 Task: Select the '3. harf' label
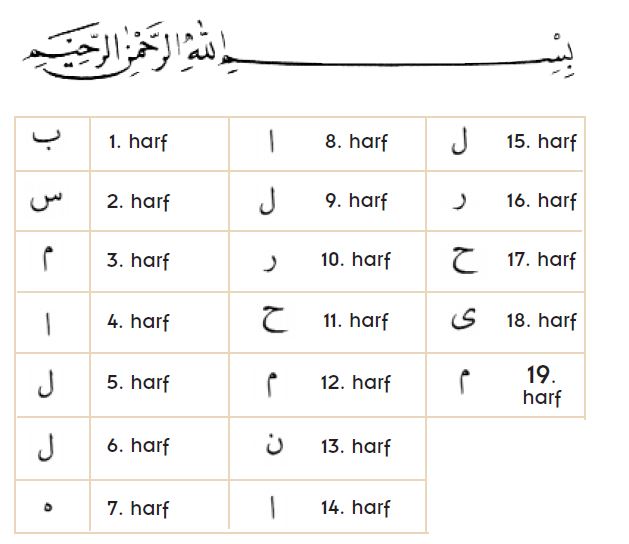[x=138, y=260]
